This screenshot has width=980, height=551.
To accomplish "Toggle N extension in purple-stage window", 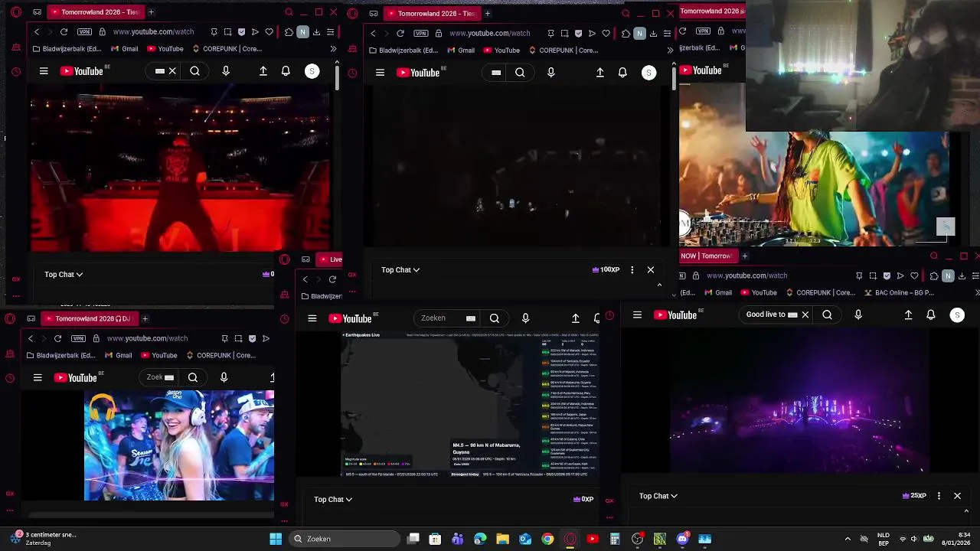I will pyautogui.click(x=948, y=275).
